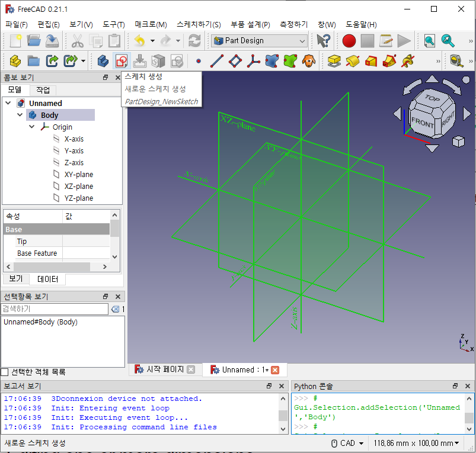Click the Revolution tool icon
This screenshot has height=453, width=476.
(x=353, y=61)
